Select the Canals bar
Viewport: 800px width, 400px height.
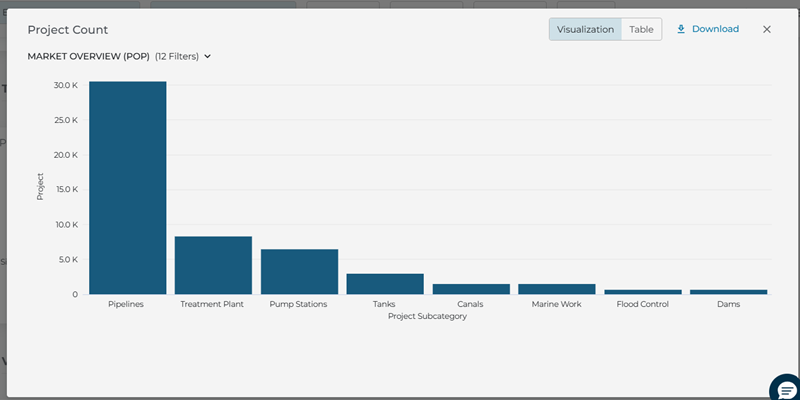click(471, 289)
